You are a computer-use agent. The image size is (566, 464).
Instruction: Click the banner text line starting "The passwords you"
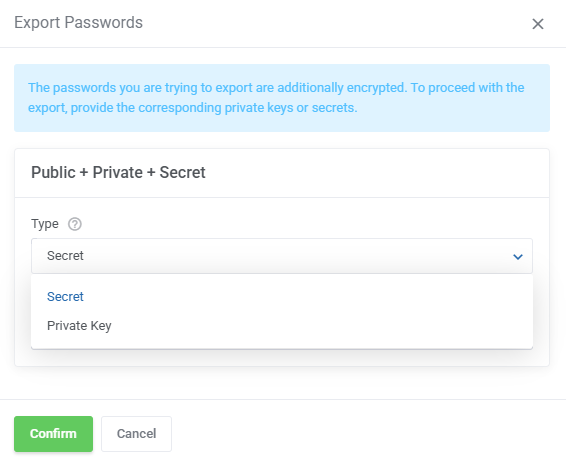[x=276, y=88]
